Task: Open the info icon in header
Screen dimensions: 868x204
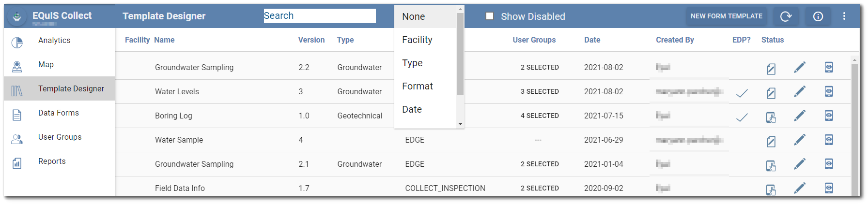Action: tap(818, 16)
